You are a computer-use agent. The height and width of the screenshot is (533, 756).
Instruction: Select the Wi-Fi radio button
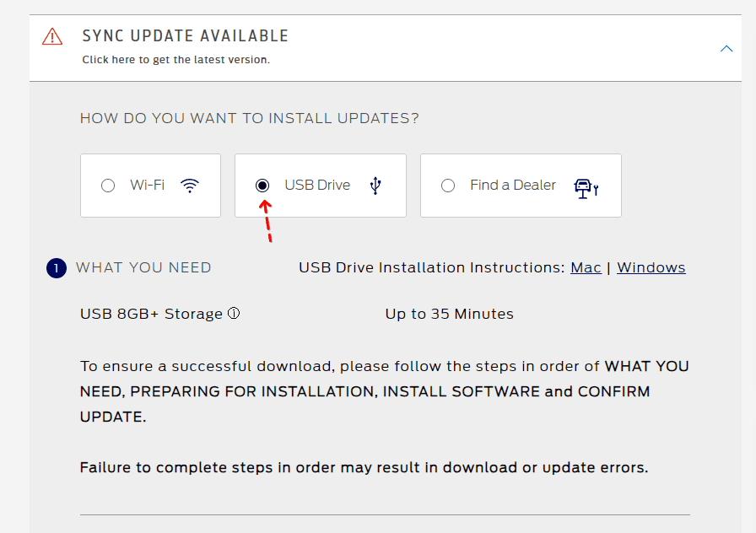pyautogui.click(x=108, y=186)
